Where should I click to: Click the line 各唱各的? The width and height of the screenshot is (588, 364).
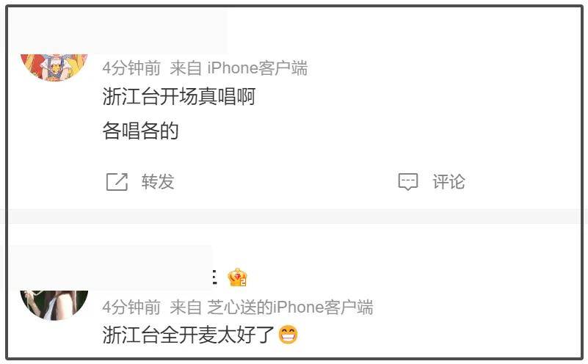pyautogui.click(x=140, y=131)
